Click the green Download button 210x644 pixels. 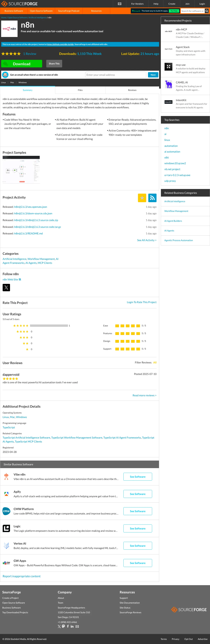[22, 64]
